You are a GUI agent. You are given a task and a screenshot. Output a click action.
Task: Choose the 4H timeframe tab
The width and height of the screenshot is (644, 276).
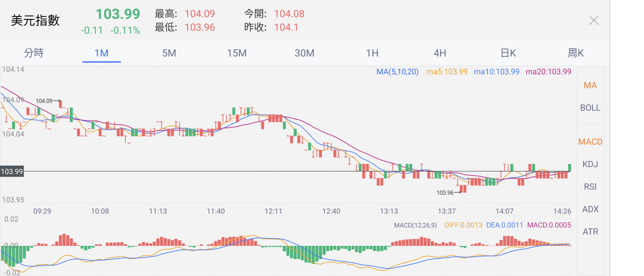click(440, 53)
